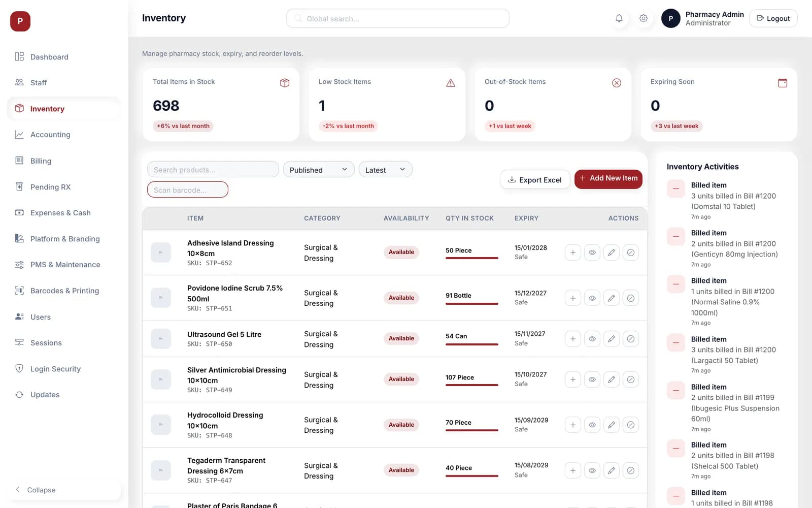The width and height of the screenshot is (812, 508).
Task: Click Add New Item button
Action: (x=608, y=178)
